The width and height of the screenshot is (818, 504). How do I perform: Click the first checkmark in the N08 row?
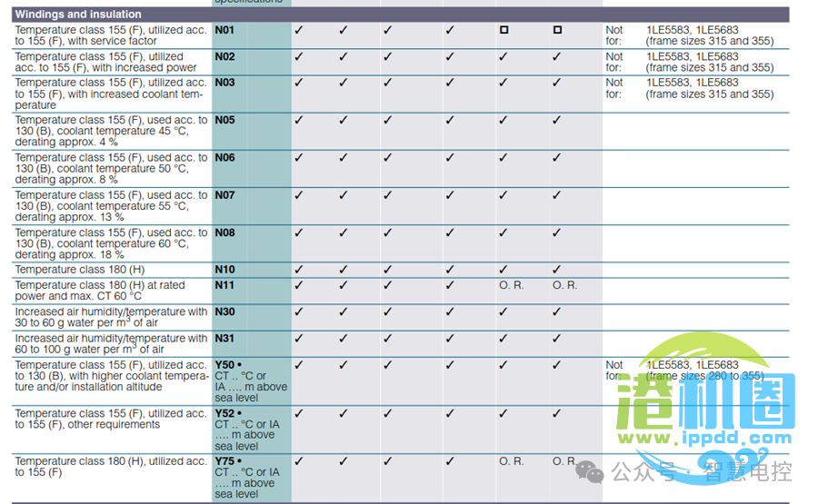[298, 233]
